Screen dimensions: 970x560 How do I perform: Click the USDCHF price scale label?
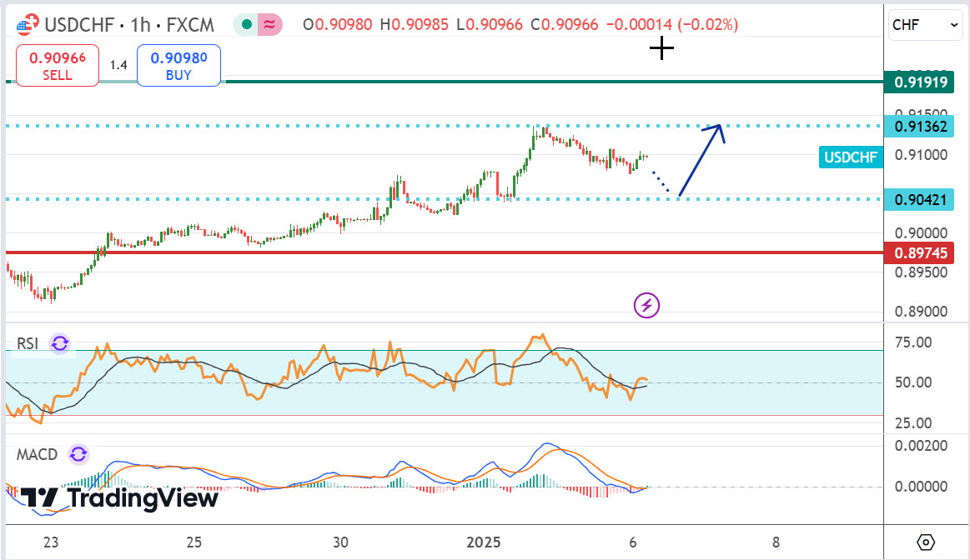click(852, 157)
